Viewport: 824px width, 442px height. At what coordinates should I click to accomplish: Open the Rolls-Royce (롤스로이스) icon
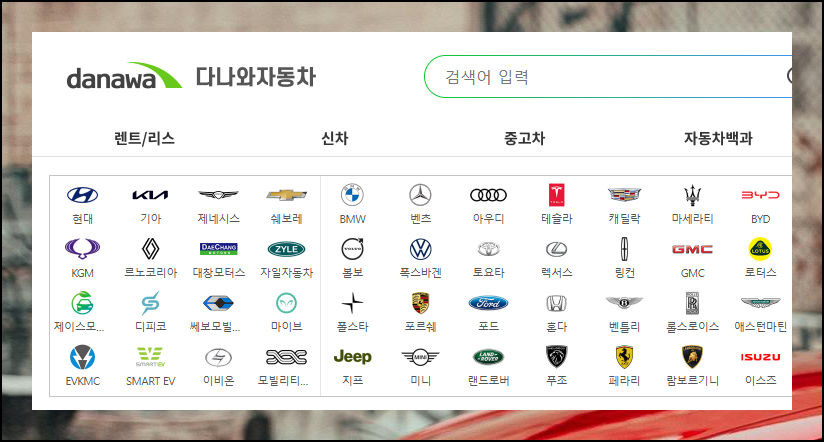tap(693, 303)
